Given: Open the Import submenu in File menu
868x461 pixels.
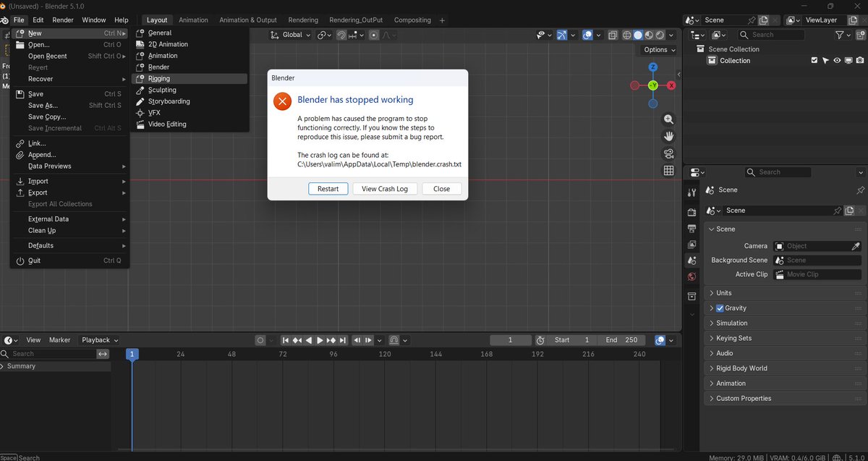Looking at the screenshot, I should tap(69, 182).
